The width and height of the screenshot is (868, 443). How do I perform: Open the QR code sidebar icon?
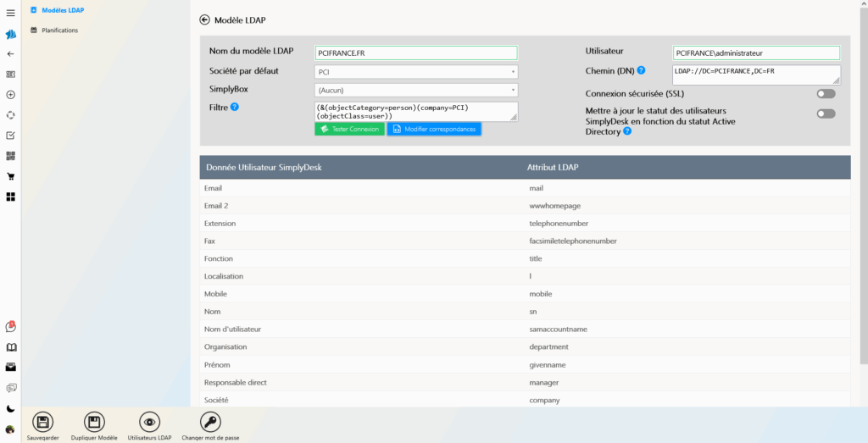[10, 156]
